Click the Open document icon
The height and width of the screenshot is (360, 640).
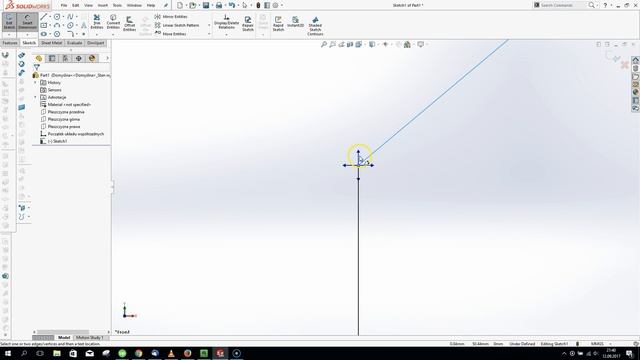click(x=193, y=5)
